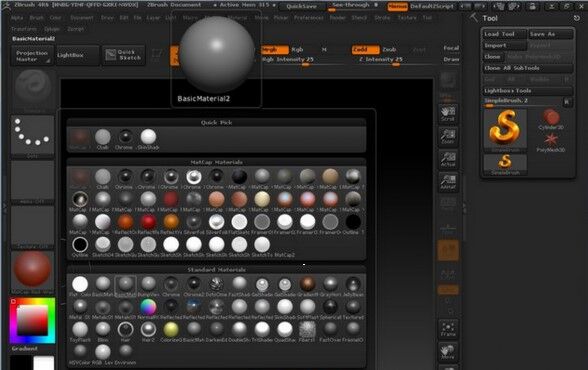Open the Zplugin menu

click(52, 29)
